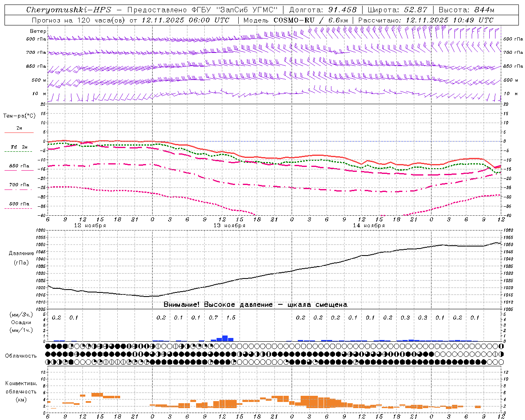
Task: Click the 'Td 2м' dew point legend entry
Action: [19, 147]
